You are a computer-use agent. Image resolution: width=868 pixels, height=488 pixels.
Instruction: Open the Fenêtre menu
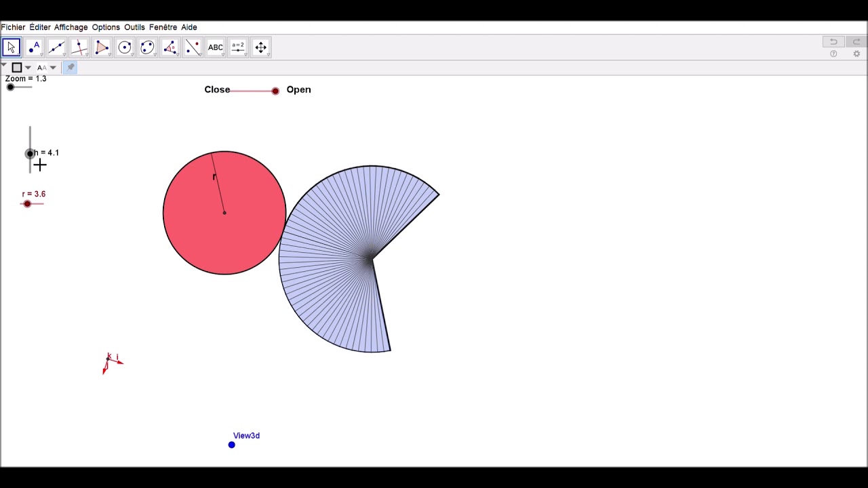pyautogui.click(x=163, y=27)
